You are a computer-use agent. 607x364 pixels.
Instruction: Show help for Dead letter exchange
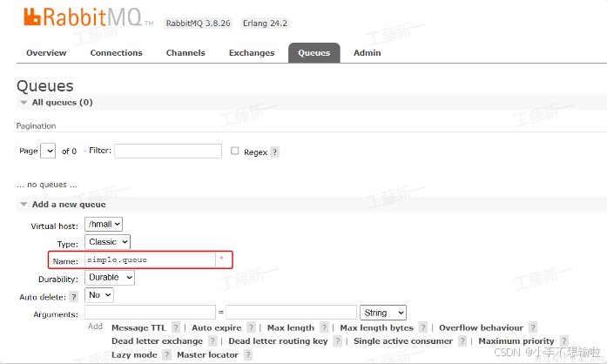coord(212,341)
